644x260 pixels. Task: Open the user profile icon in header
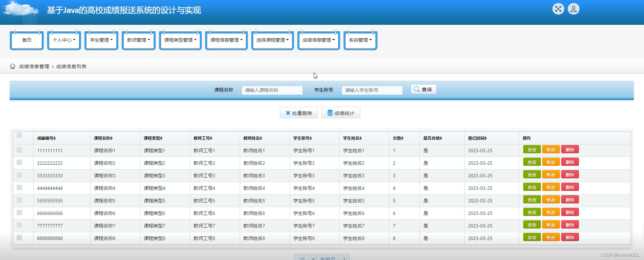[573, 9]
